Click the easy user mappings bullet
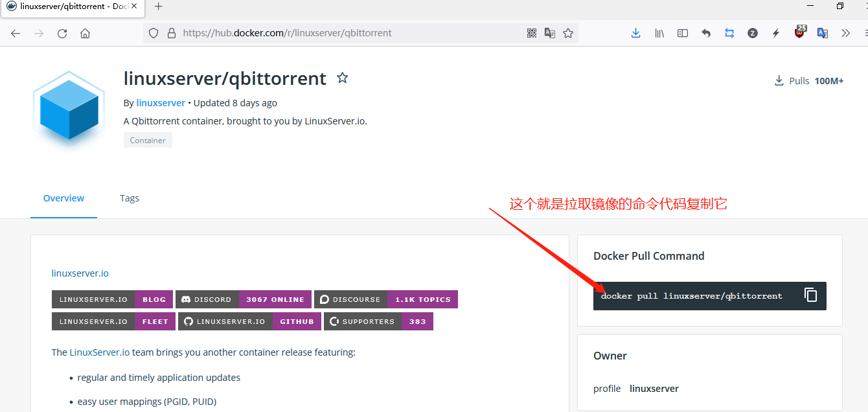 pyautogui.click(x=147, y=402)
